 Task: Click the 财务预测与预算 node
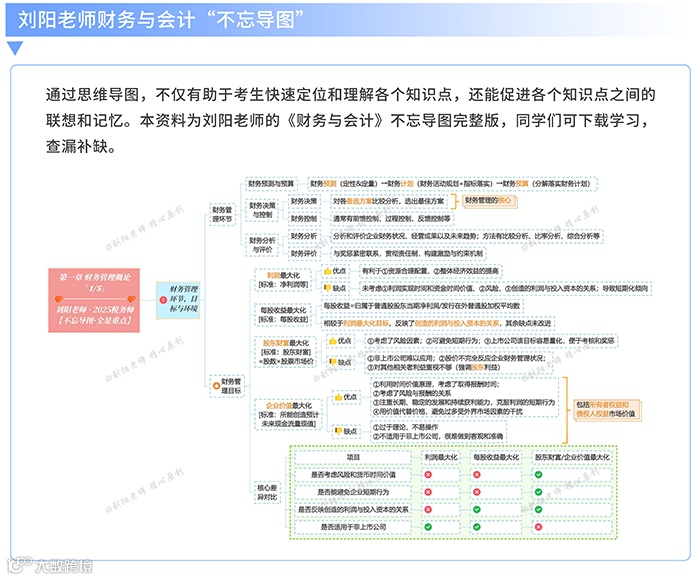coord(271,184)
